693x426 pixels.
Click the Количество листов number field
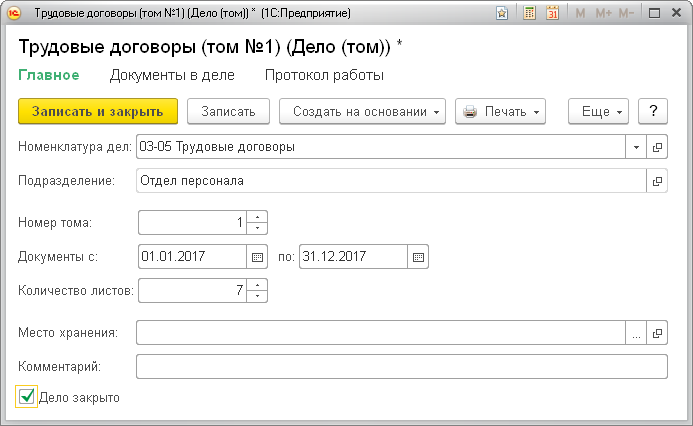[192, 290]
